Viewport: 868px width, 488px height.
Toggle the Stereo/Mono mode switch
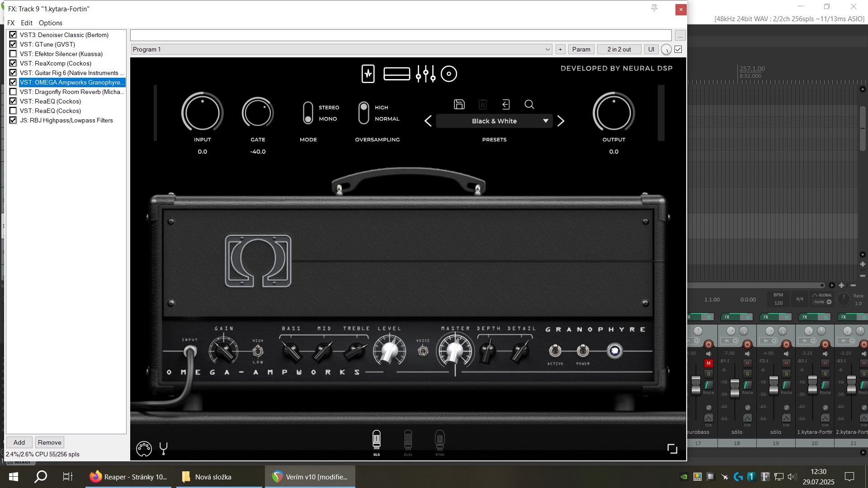[308, 113]
